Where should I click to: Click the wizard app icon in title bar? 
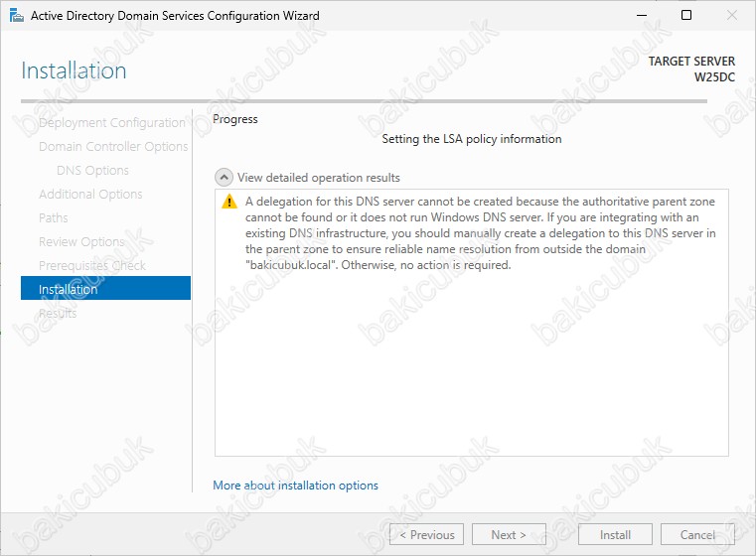pyautogui.click(x=16, y=16)
